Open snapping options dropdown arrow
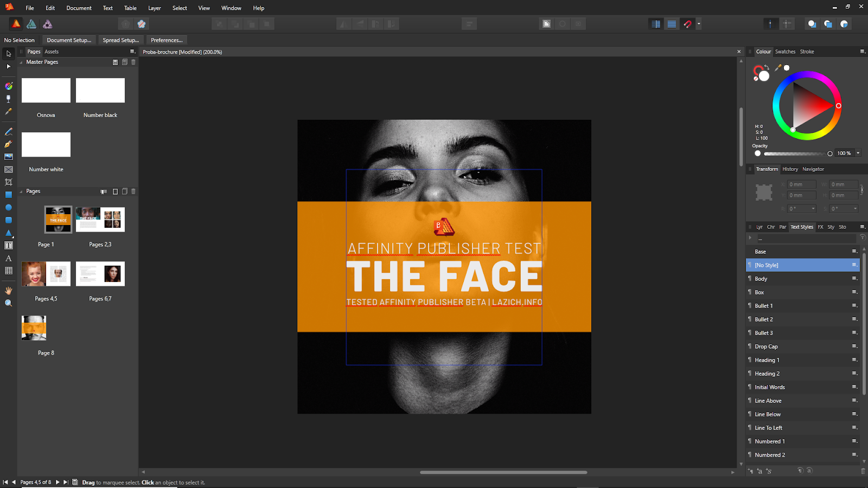The width and height of the screenshot is (868, 488). tap(699, 24)
